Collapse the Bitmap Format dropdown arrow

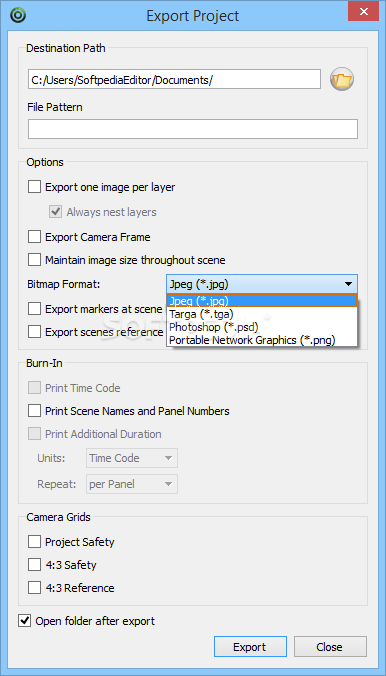tap(348, 284)
